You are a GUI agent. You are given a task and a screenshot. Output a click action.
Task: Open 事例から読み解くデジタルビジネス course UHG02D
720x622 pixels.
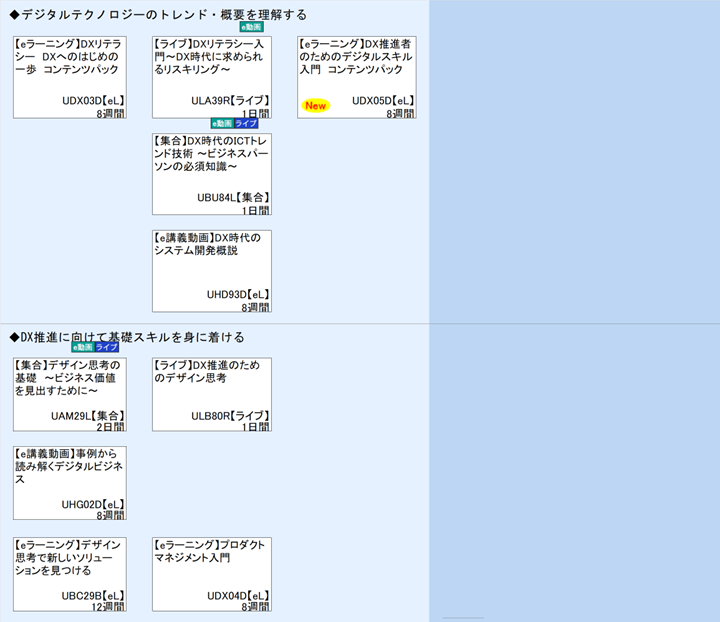pyautogui.click(x=69, y=482)
